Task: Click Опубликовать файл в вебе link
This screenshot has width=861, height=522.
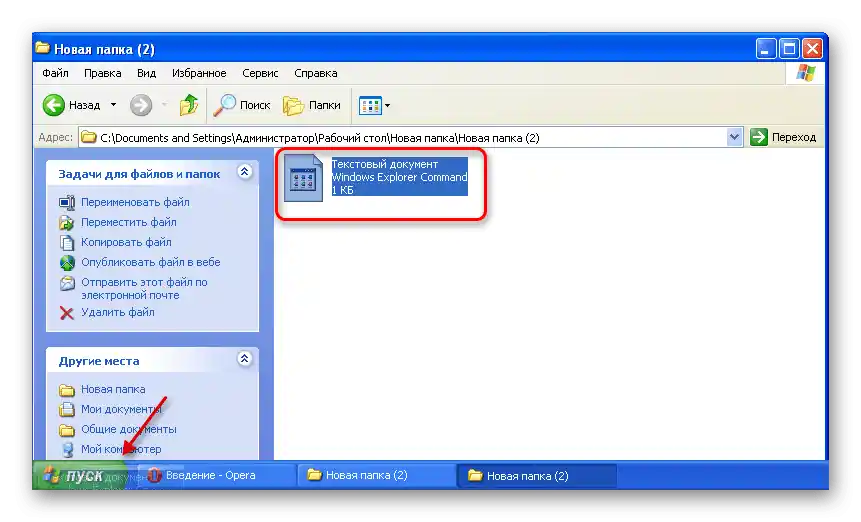Action: [150, 262]
